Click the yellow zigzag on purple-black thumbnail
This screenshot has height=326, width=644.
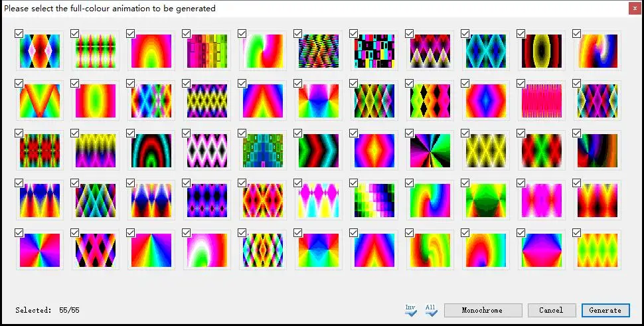click(x=207, y=101)
